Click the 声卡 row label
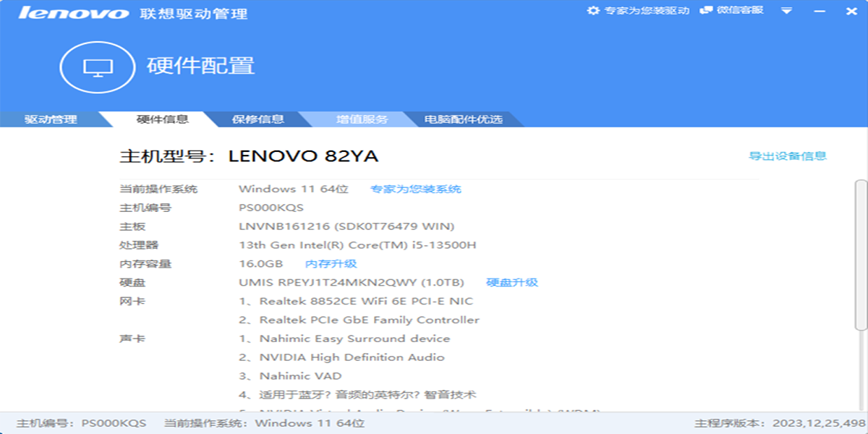868x434 pixels. (132, 339)
